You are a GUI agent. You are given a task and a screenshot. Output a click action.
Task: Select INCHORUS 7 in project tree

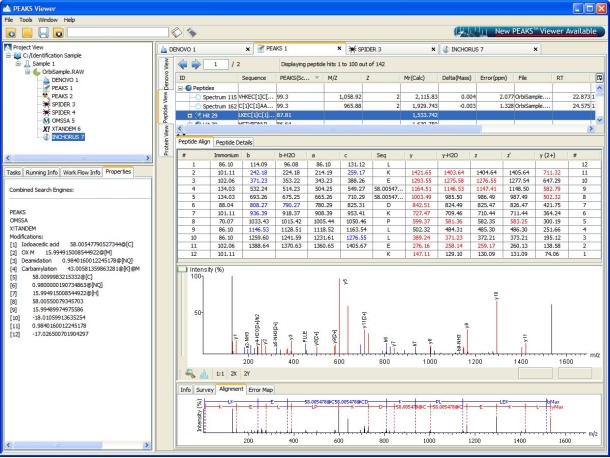click(x=68, y=137)
